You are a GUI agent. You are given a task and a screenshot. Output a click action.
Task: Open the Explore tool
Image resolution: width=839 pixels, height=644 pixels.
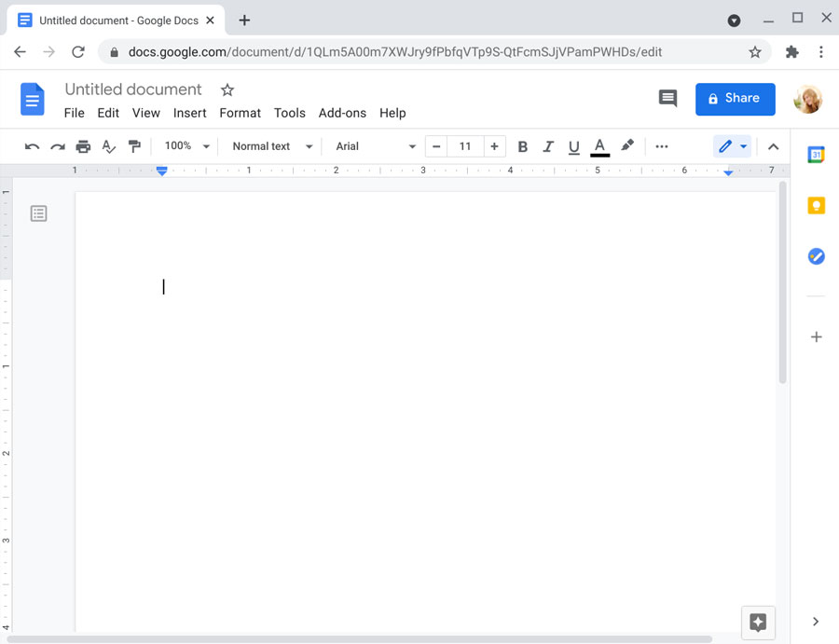[x=758, y=623]
